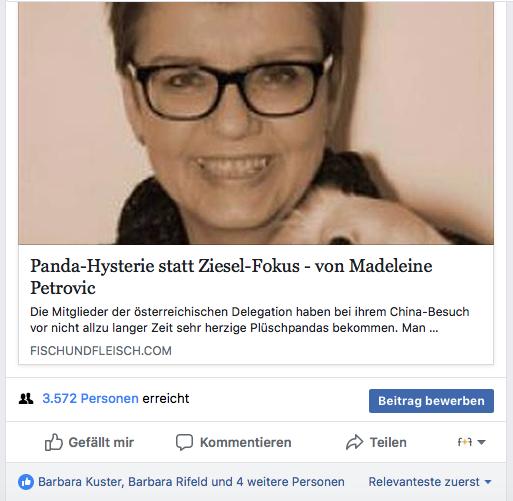This screenshot has width=513, height=501.
Task: Click the Teilen button label
Action: pyautogui.click(x=388, y=442)
